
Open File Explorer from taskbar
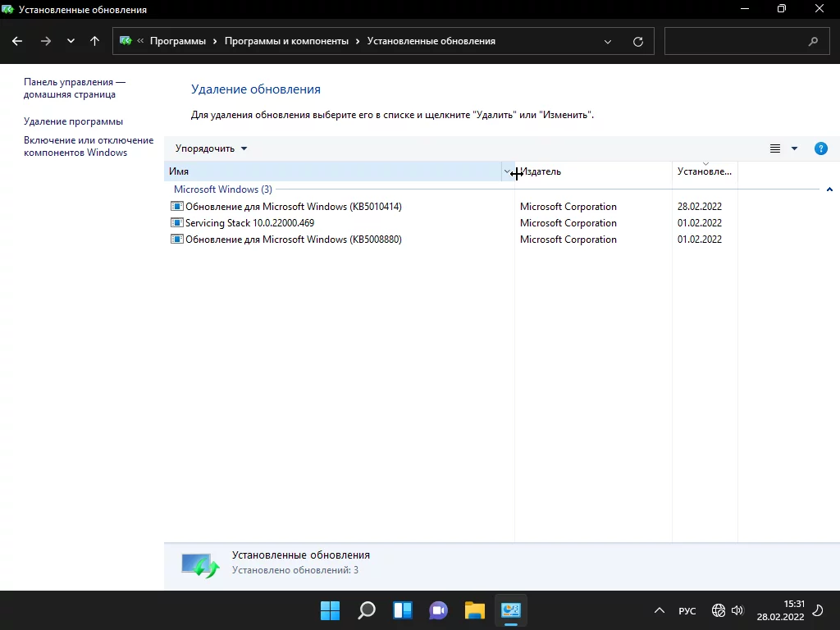(475, 610)
